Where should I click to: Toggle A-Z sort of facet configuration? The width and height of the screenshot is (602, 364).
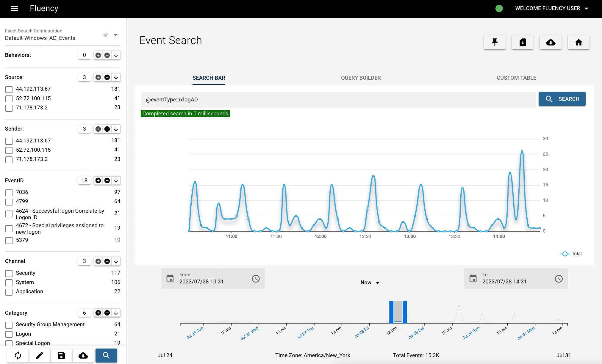[x=105, y=35]
